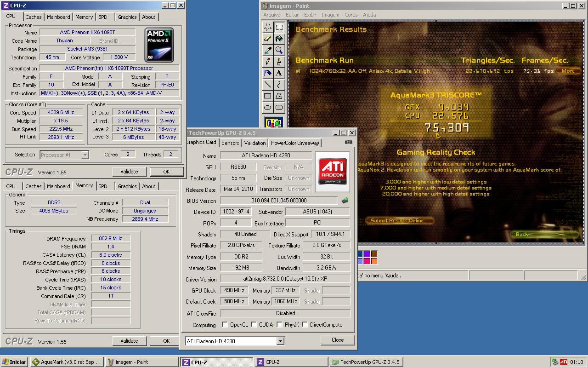The height and width of the screenshot is (368, 588).
Task: Switch to AquaMark taskbar button
Action: pyautogui.click(x=67, y=362)
